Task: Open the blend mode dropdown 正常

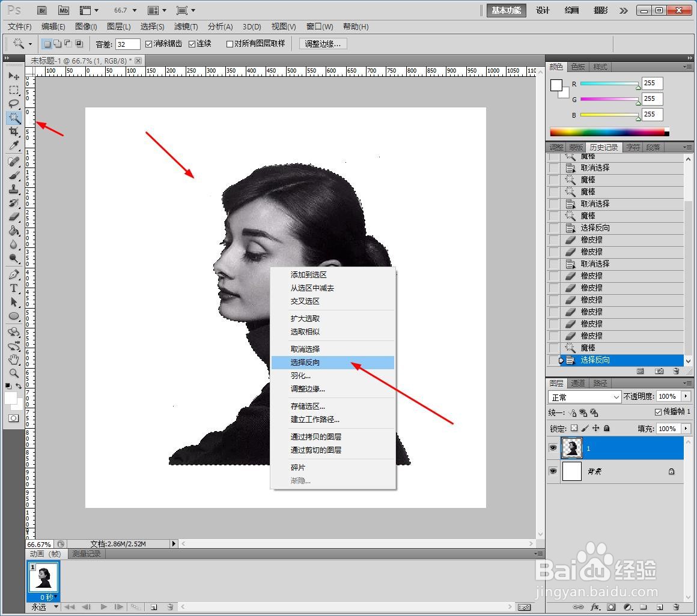Action: pos(585,397)
